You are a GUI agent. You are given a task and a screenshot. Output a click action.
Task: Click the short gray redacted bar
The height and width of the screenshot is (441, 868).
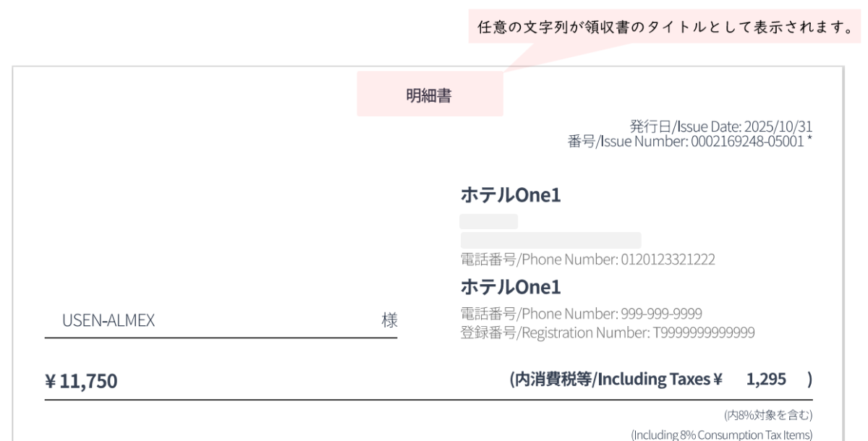click(488, 221)
